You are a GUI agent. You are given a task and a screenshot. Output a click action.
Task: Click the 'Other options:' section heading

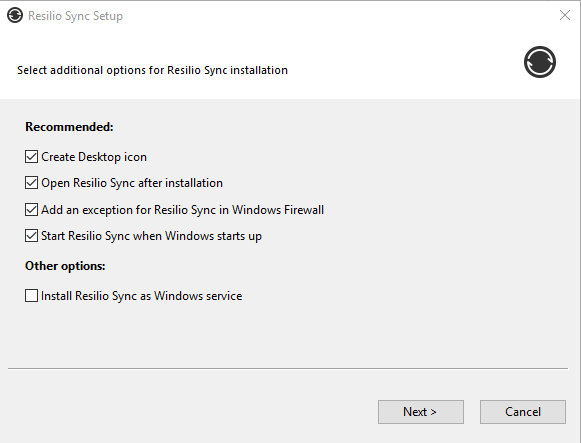[65, 266]
